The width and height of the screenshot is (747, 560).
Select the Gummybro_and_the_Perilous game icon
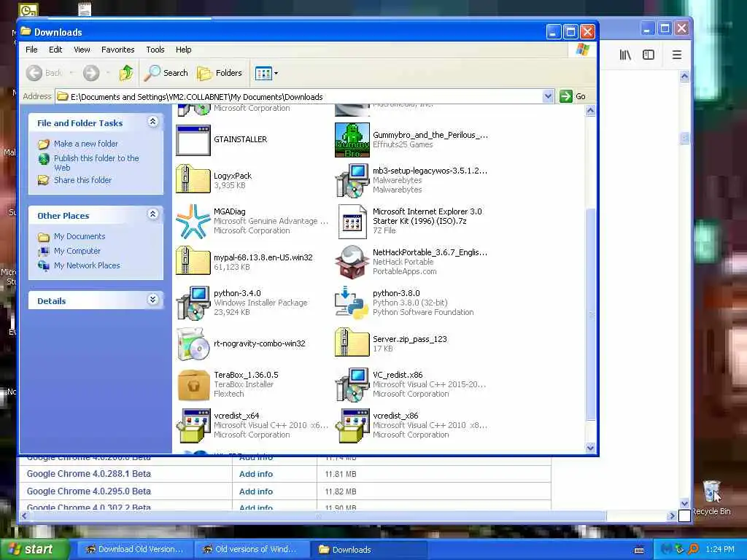click(x=352, y=140)
